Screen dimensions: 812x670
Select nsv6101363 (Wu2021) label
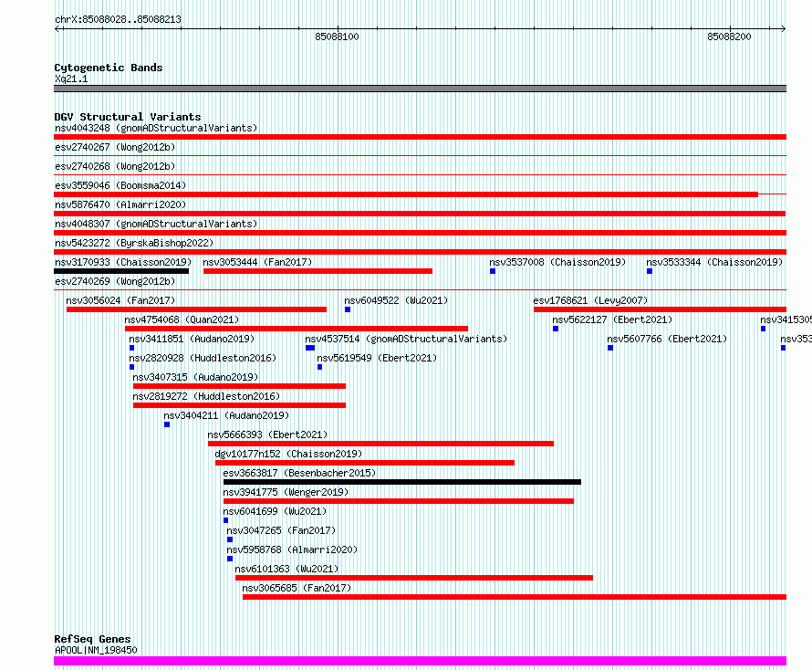[x=286, y=569]
